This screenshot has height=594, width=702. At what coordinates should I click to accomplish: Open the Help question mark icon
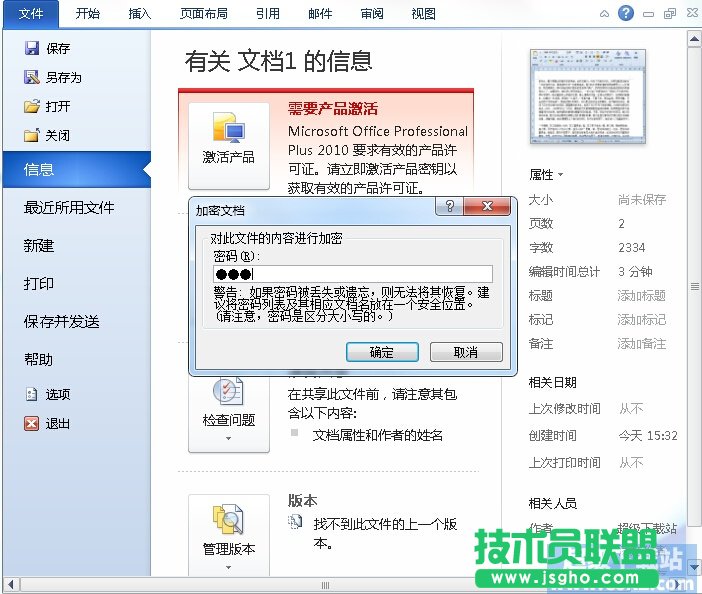pos(626,13)
